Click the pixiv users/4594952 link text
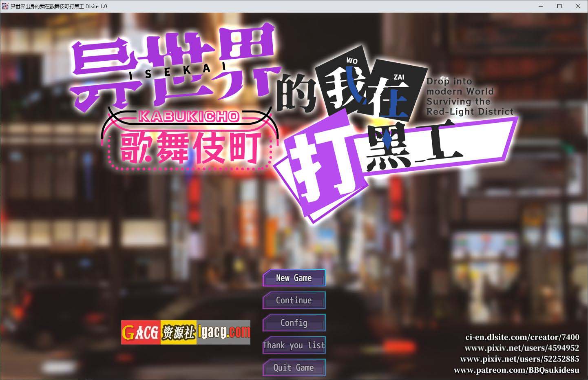This screenshot has height=380, width=588. (x=522, y=348)
